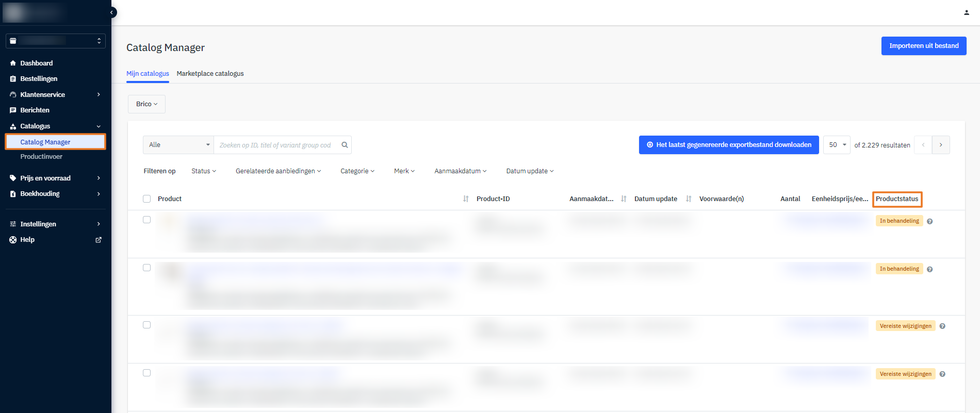Collapse the sidebar with the arrow icon

[x=111, y=12]
